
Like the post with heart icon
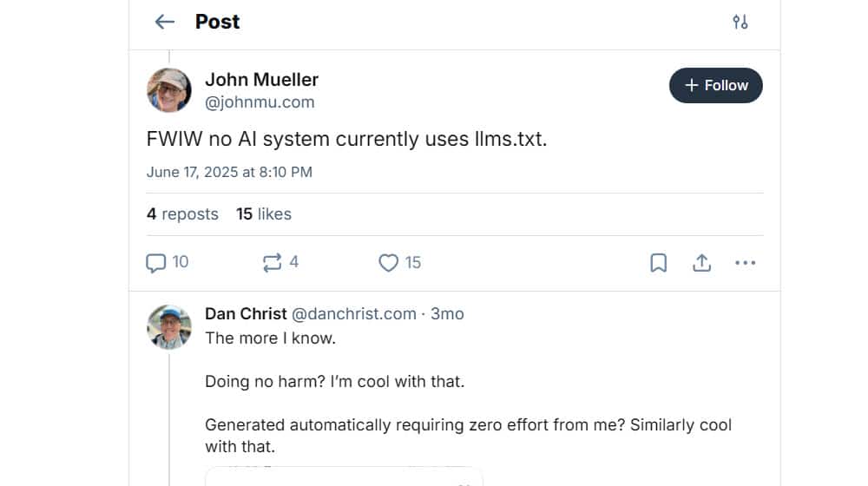[x=389, y=262]
